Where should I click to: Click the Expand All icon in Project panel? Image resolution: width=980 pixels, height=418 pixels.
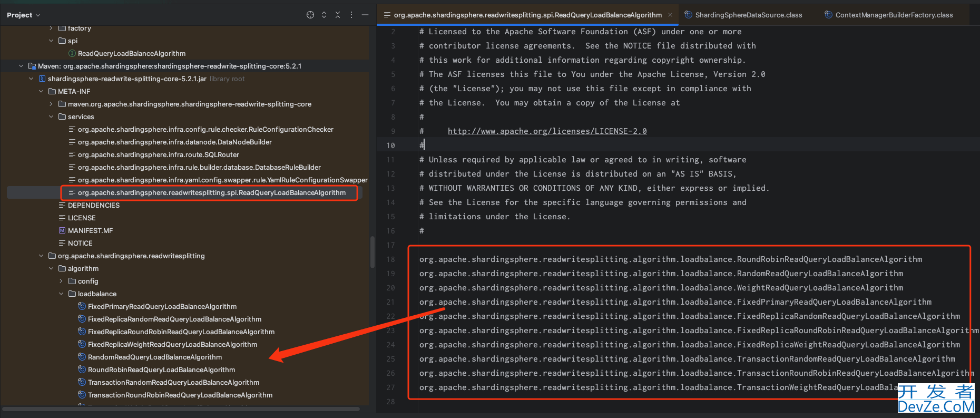click(x=324, y=15)
